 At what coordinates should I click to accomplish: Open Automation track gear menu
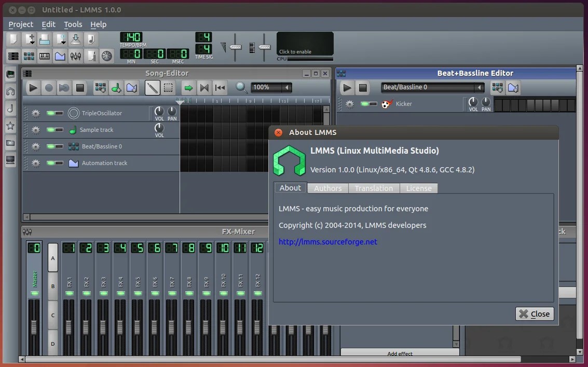36,163
